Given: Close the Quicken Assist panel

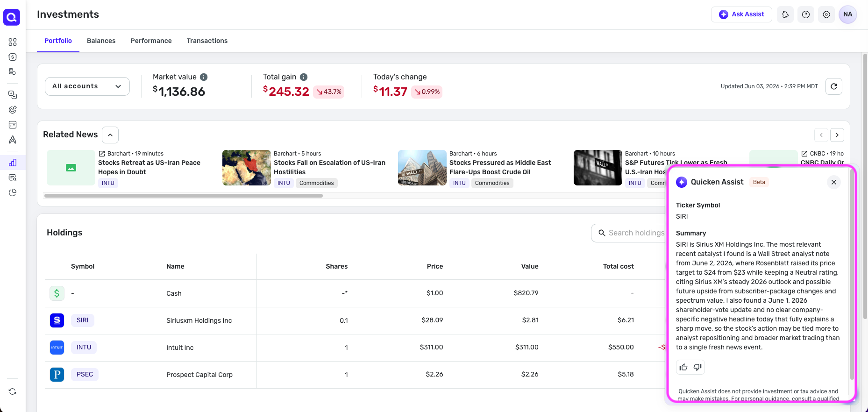Looking at the screenshot, I should point(834,182).
